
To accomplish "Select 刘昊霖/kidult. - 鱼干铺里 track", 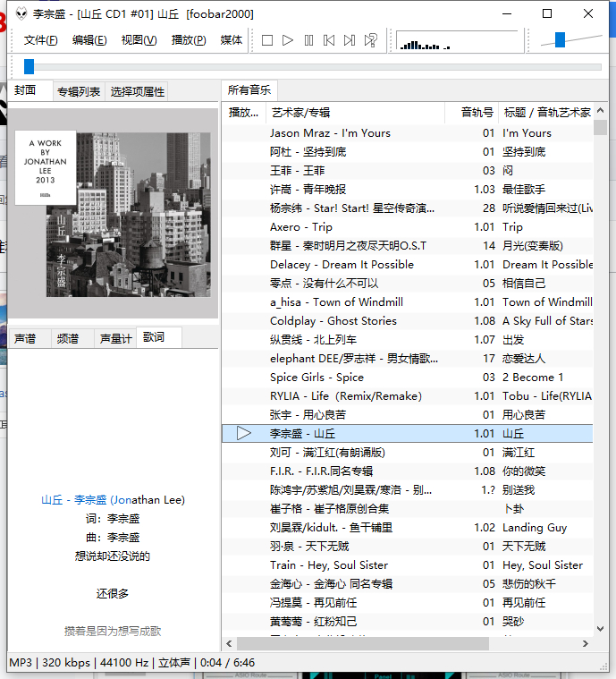I will [x=408, y=528].
